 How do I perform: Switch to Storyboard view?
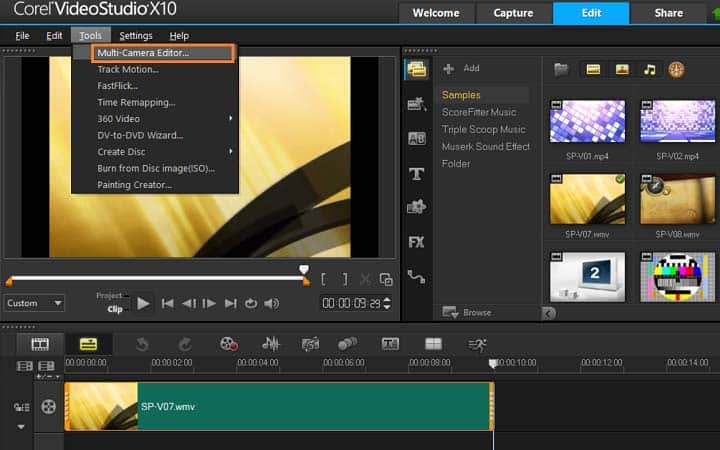click(40, 344)
